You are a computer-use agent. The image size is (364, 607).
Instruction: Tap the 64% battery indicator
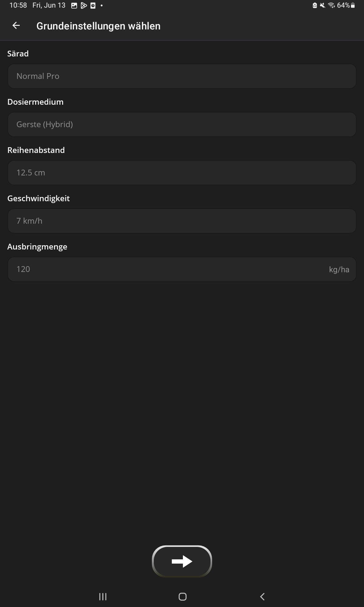click(346, 5)
